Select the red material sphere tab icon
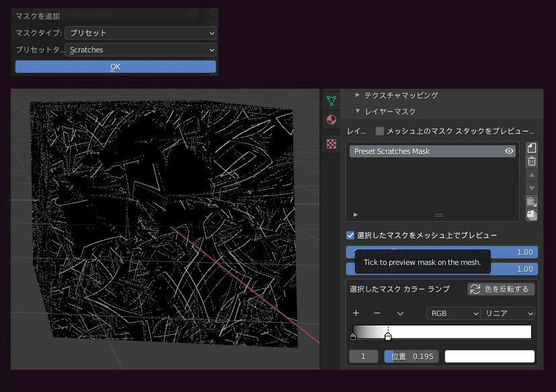This screenshot has height=392, width=556. [331, 120]
